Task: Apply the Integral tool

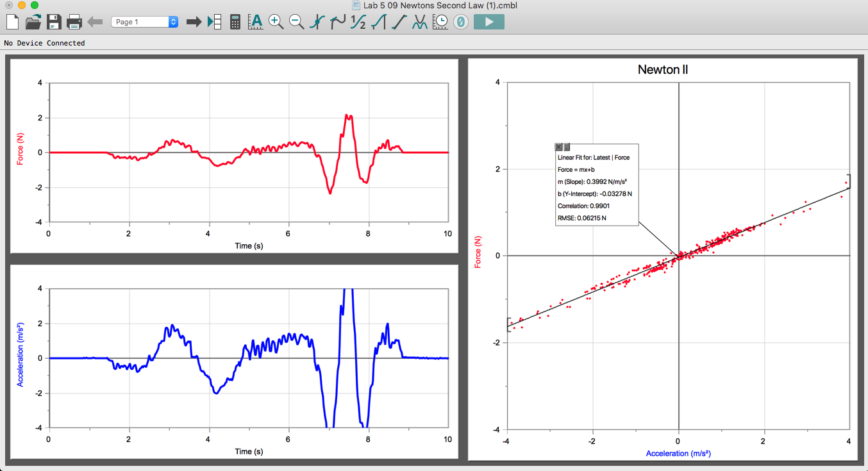Action: pos(379,22)
